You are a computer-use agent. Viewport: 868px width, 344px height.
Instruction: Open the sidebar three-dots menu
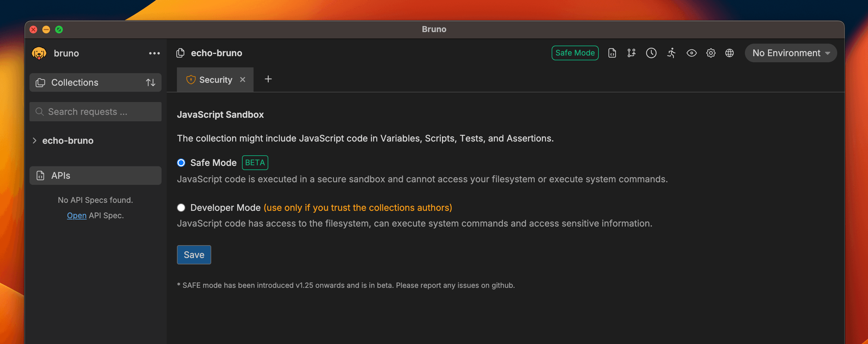tap(154, 53)
